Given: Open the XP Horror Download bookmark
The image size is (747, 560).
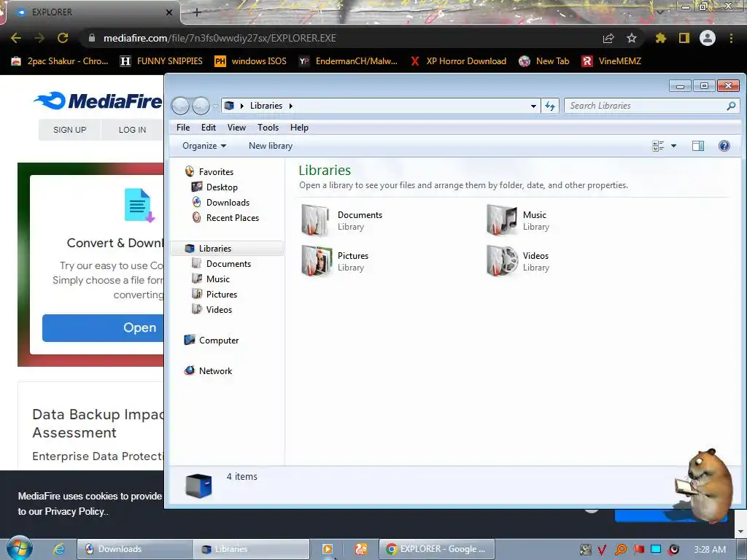Looking at the screenshot, I should tap(458, 61).
